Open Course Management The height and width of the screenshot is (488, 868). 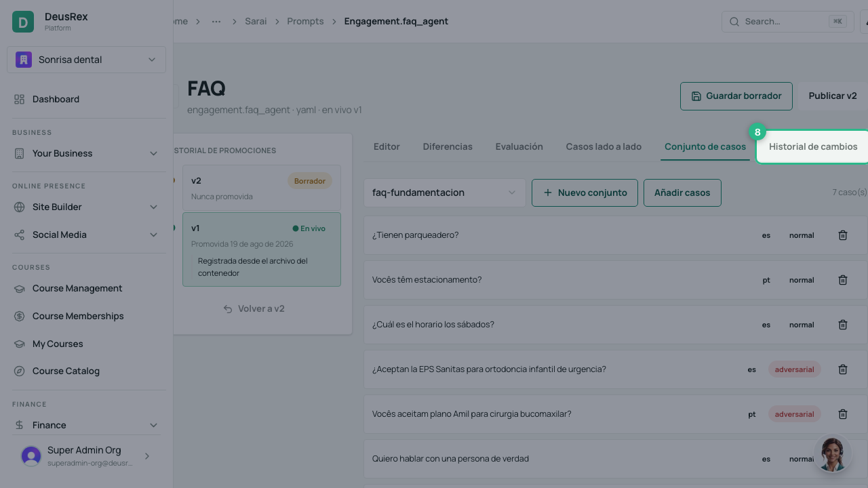pos(86,288)
